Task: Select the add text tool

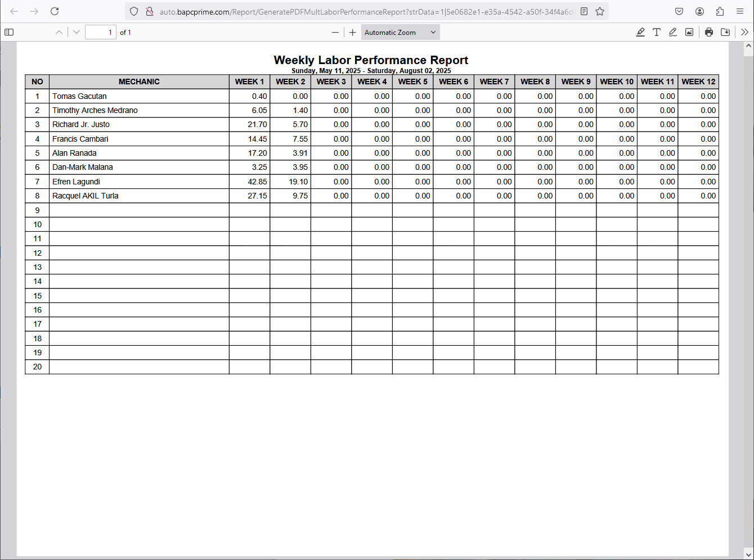Action: [657, 33]
